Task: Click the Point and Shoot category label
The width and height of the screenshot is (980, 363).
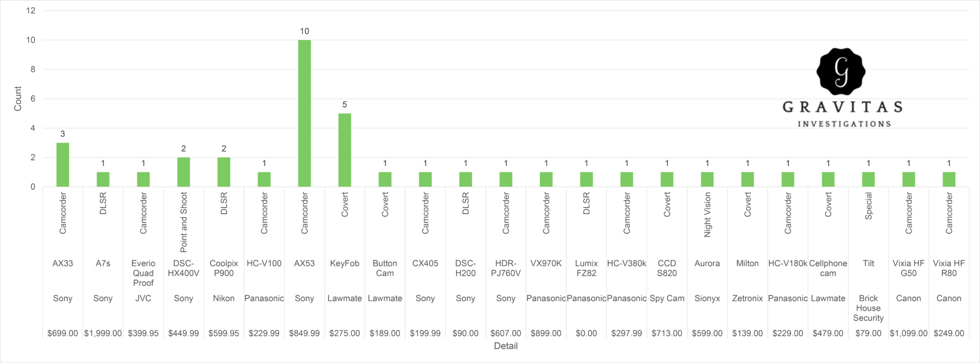Action: [184, 222]
